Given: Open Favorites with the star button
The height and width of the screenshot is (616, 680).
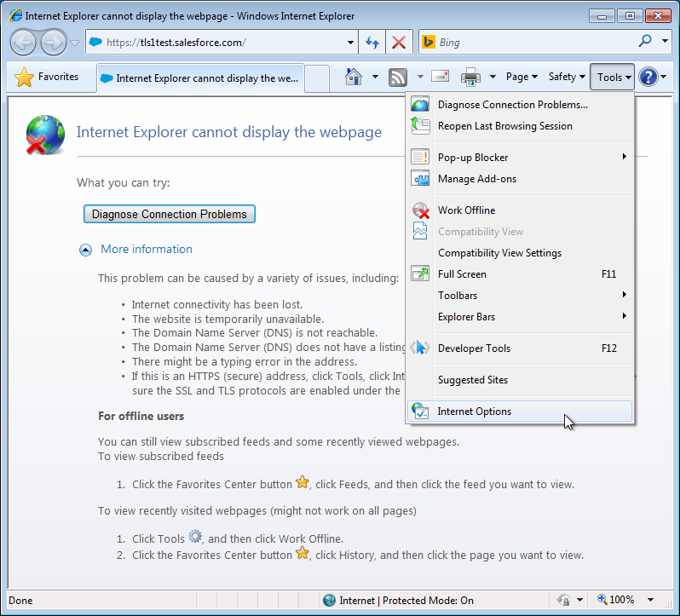Looking at the screenshot, I should pyautogui.click(x=47, y=78).
